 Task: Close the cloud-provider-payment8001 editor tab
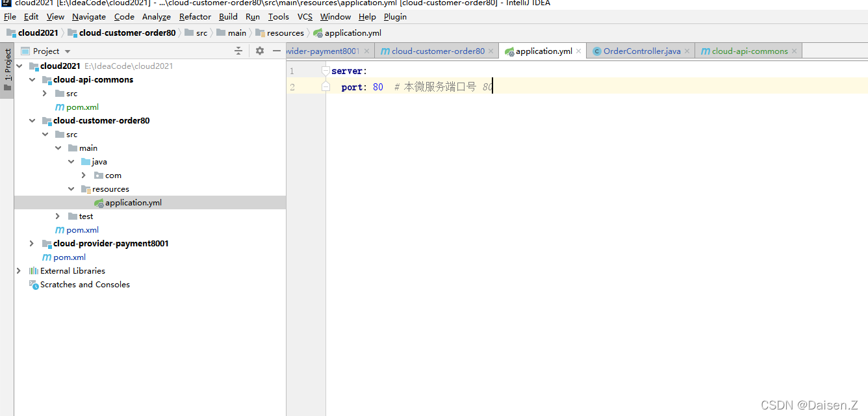367,51
